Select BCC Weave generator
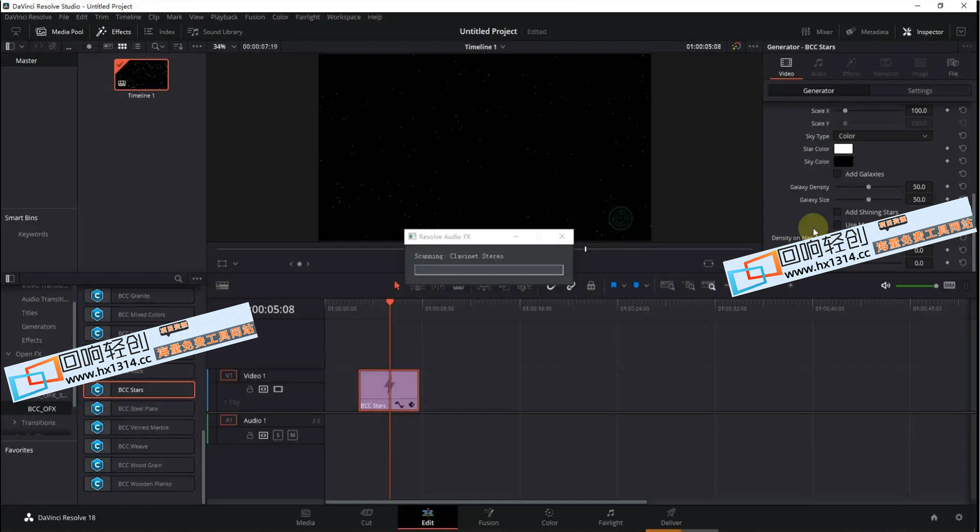The height and width of the screenshot is (532, 980). (x=139, y=446)
